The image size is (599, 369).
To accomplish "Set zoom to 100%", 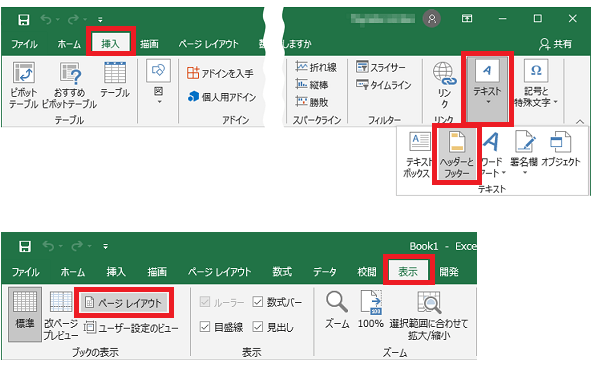I will tap(371, 309).
